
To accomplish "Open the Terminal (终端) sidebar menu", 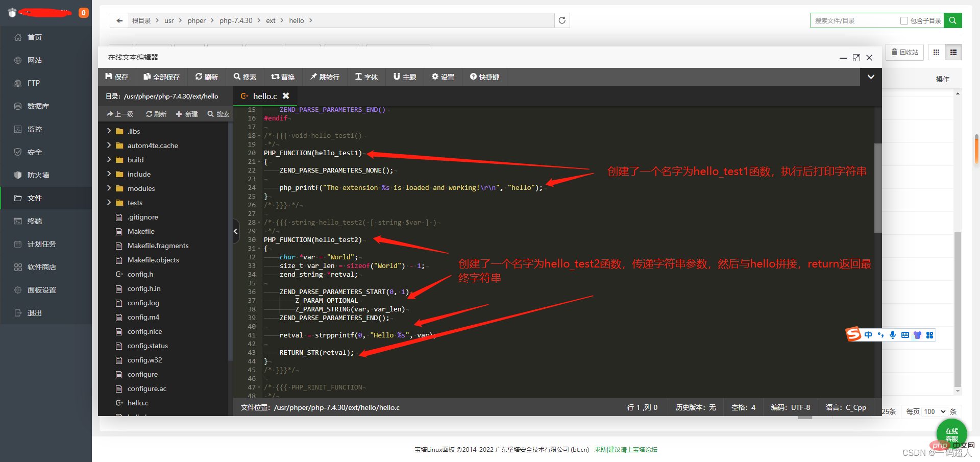I will (35, 221).
